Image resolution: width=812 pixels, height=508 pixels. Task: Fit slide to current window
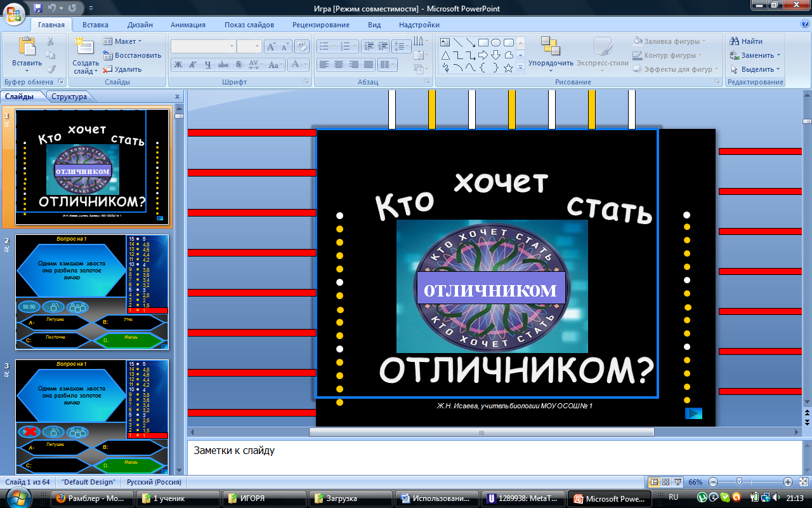tap(802, 482)
